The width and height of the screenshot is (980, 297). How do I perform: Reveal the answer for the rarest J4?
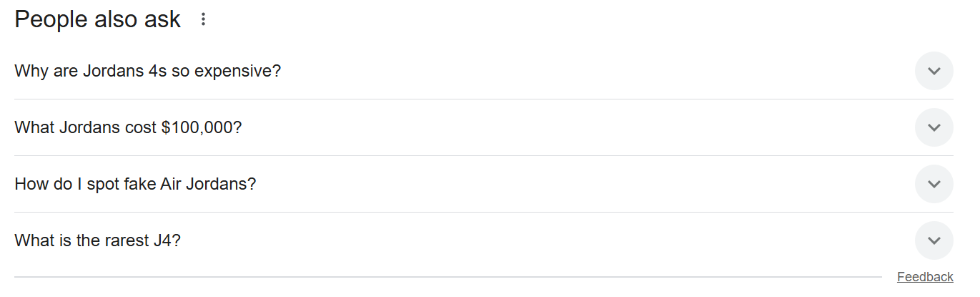[98, 240]
